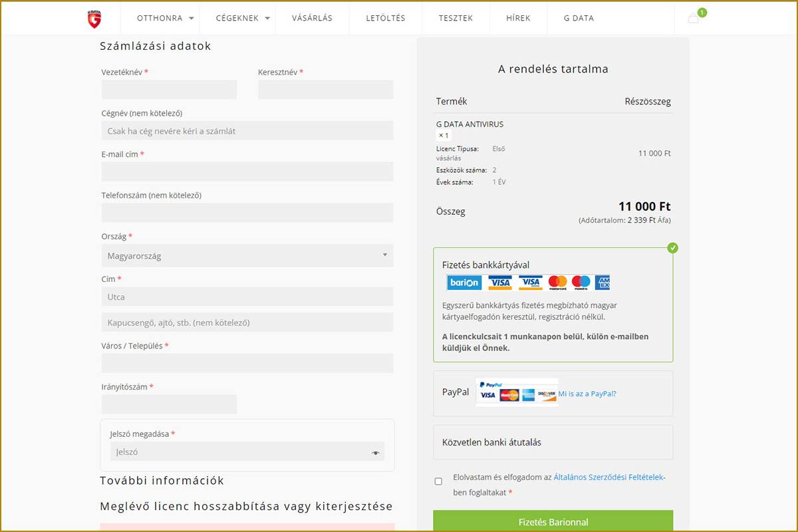This screenshot has width=798, height=532.
Task: Focus the Város / Település field
Action: click(247, 363)
